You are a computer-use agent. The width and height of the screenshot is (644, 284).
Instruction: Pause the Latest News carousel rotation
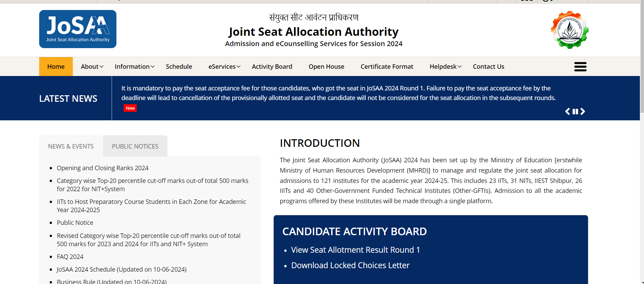(x=575, y=111)
